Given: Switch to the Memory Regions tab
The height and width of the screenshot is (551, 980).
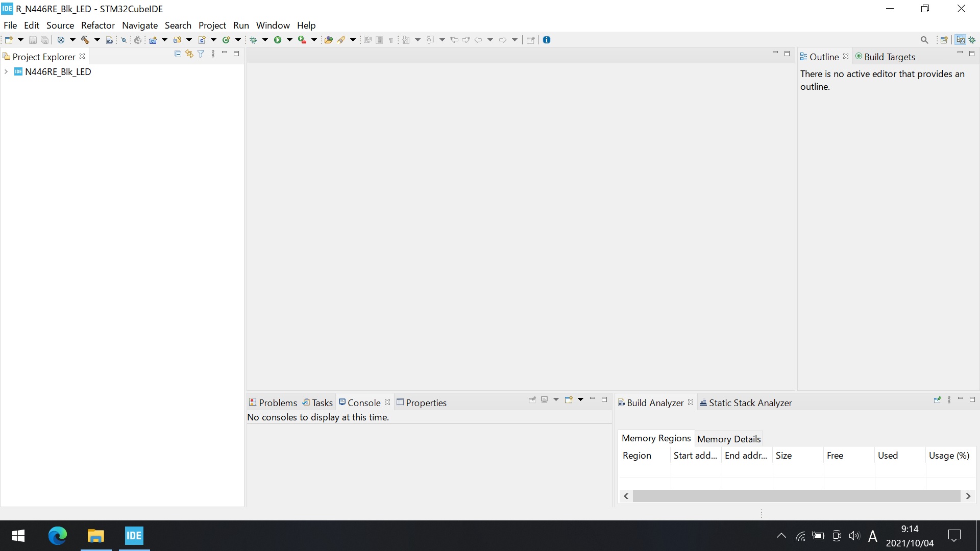Looking at the screenshot, I should pos(657,439).
